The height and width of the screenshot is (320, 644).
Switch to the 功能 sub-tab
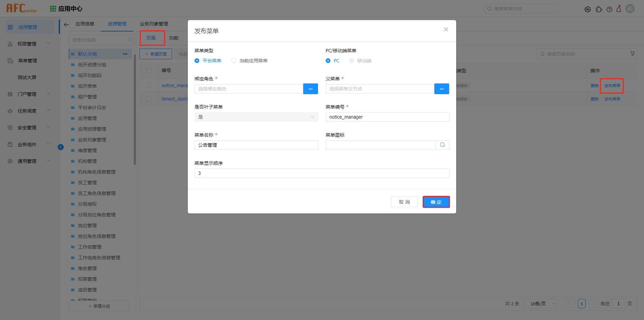tap(174, 38)
